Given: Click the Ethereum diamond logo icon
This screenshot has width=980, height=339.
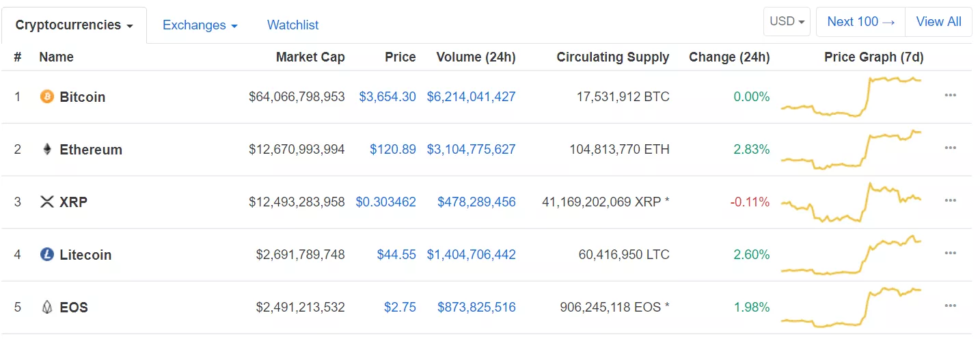Looking at the screenshot, I should point(47,149).
